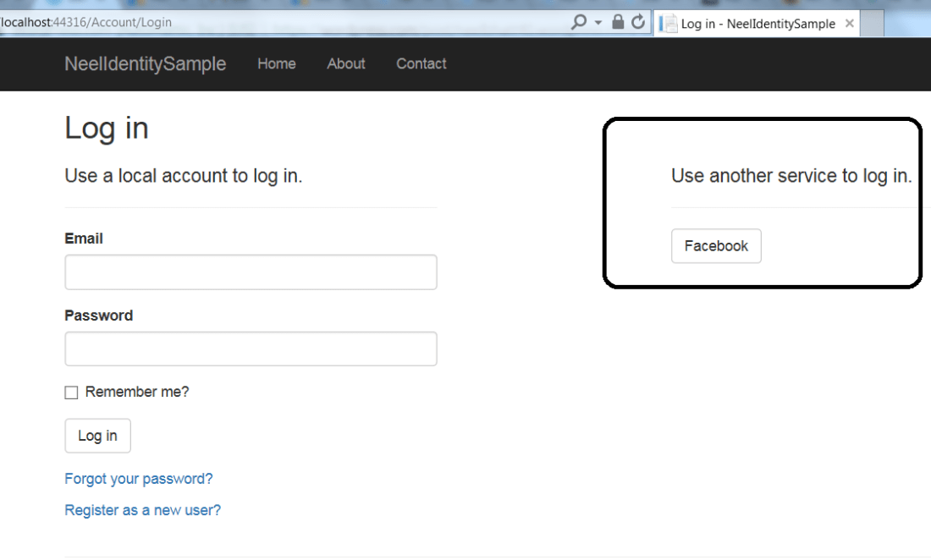This screenshot has width=931, height=560.
Task: Sign in using the Facebook button
Action: click(x=716, y=246)
